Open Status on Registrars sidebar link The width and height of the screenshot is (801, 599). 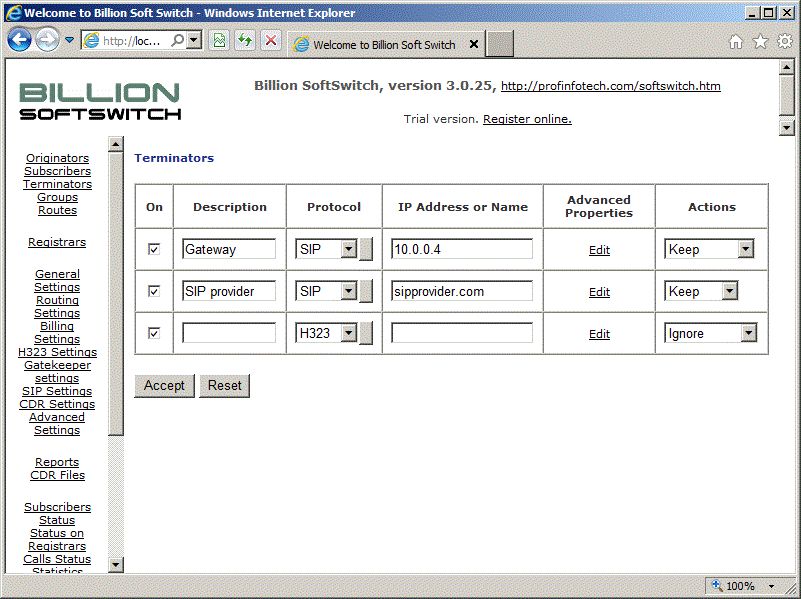coord(57,539)
